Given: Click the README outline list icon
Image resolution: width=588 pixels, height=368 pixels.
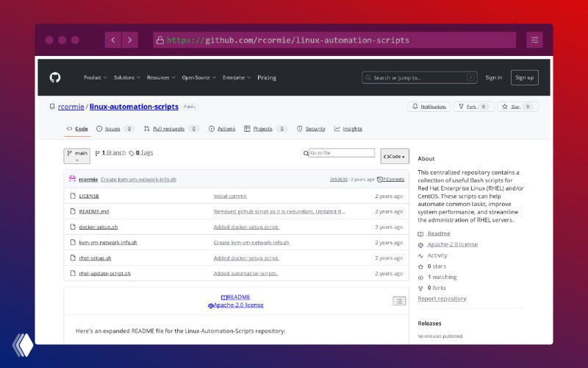Looking at the screenshot, I should pyautogui.click(x=399, y=301).
